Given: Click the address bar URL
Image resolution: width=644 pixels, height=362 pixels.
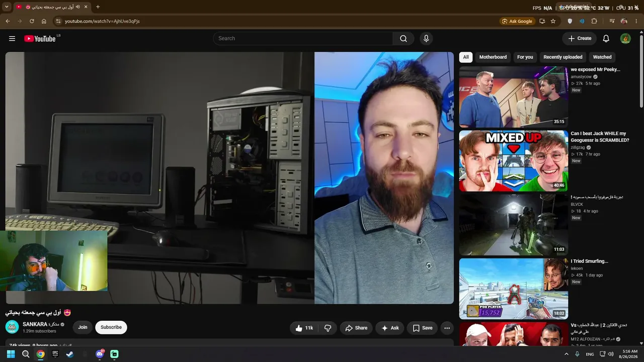Looking at the screenshot, I should (x=102, y=21).
